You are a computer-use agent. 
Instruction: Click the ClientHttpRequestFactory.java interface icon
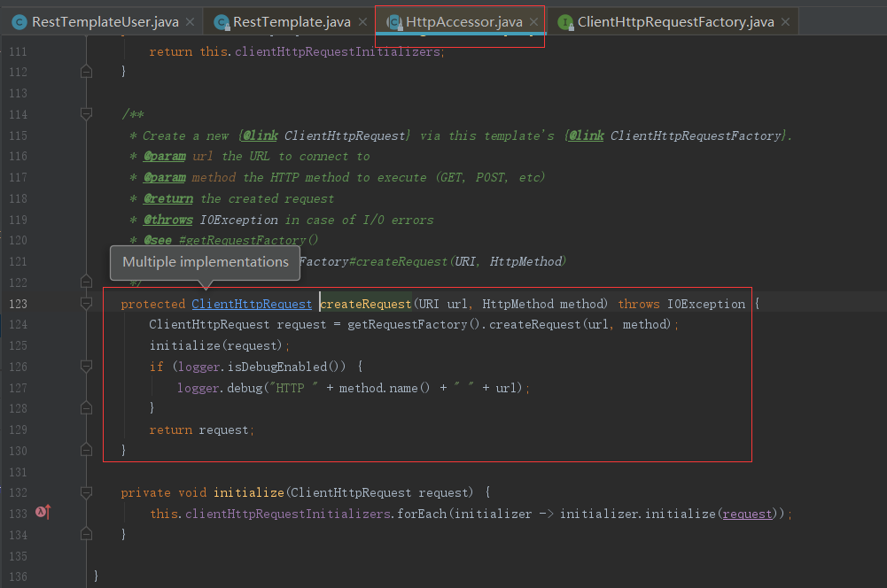tap(565, 23)
